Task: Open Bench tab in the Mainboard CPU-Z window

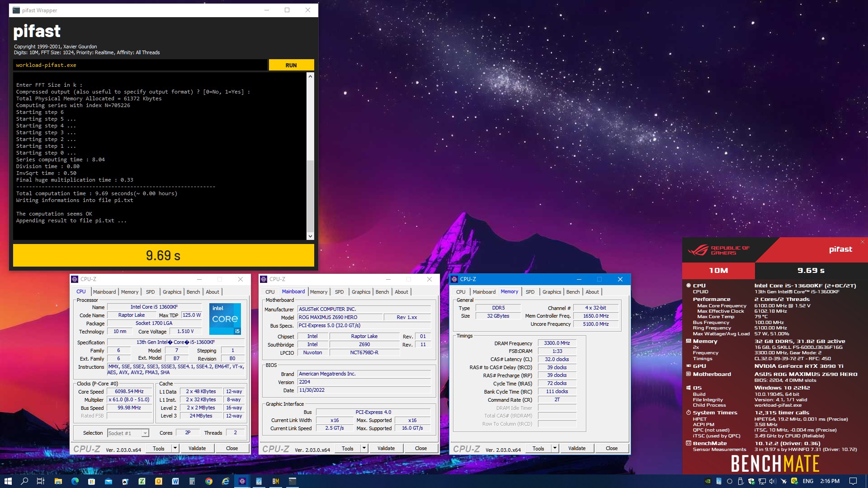Action: (382, 292)
